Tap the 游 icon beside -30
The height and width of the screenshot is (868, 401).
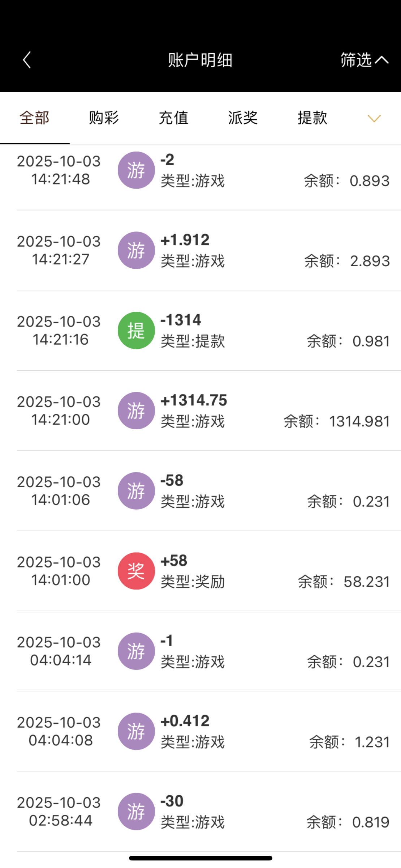click(136, 812)
